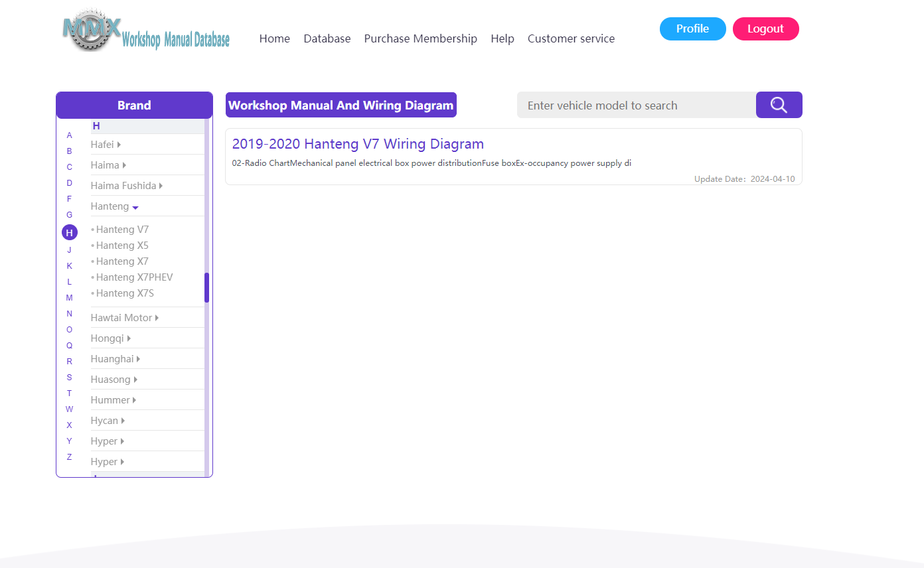This screenshot has width=924, height=568.
Task: Click the brand list scrollbar thumb
Action: 206,287
